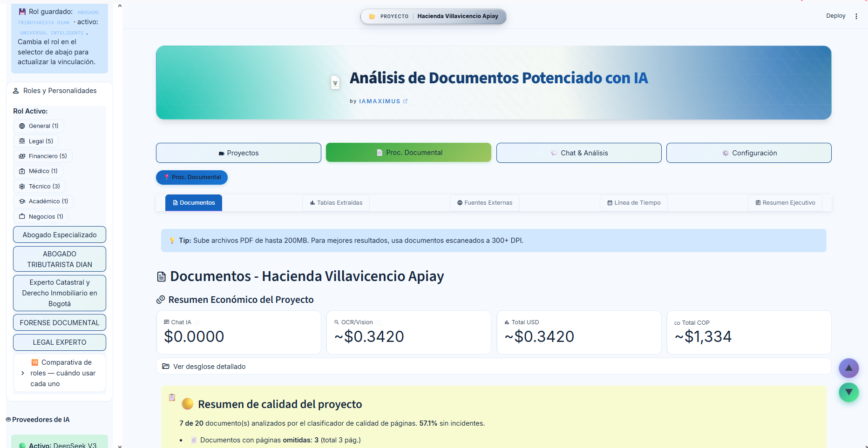The height and width of the screenshot is (448, 868).
Task: Choose the FORENSE DOCUMENTAL role
Action: coord(60,323)
